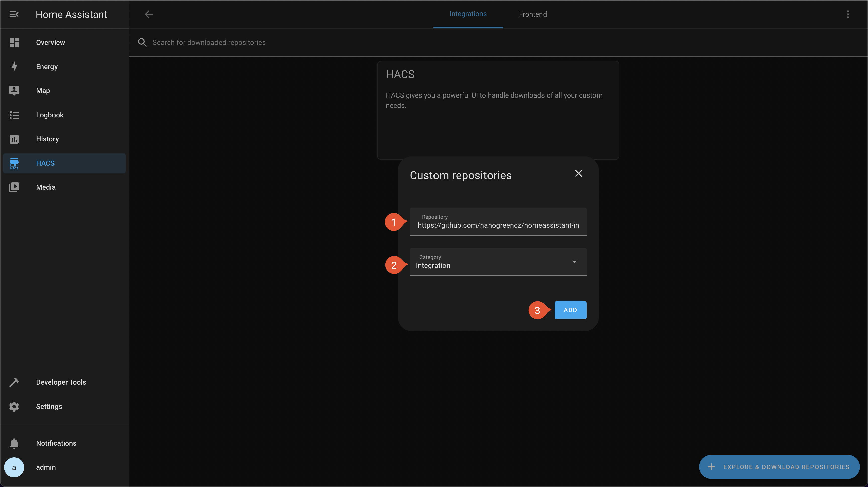Screen dimensions: 868x487
Task: Open Settings via the gear icon
Action: pos(14,406)
